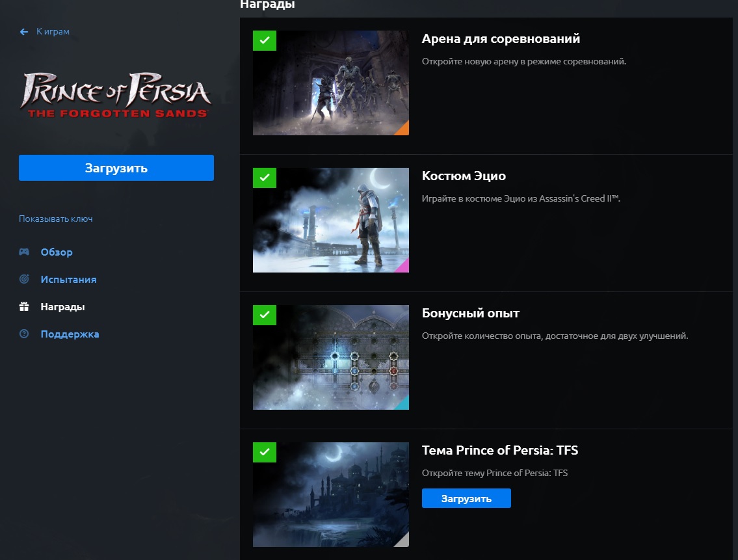The image size is (738, 560).
Task: Click the large Загрузить button in the sidebar
Action: (116, 168)
